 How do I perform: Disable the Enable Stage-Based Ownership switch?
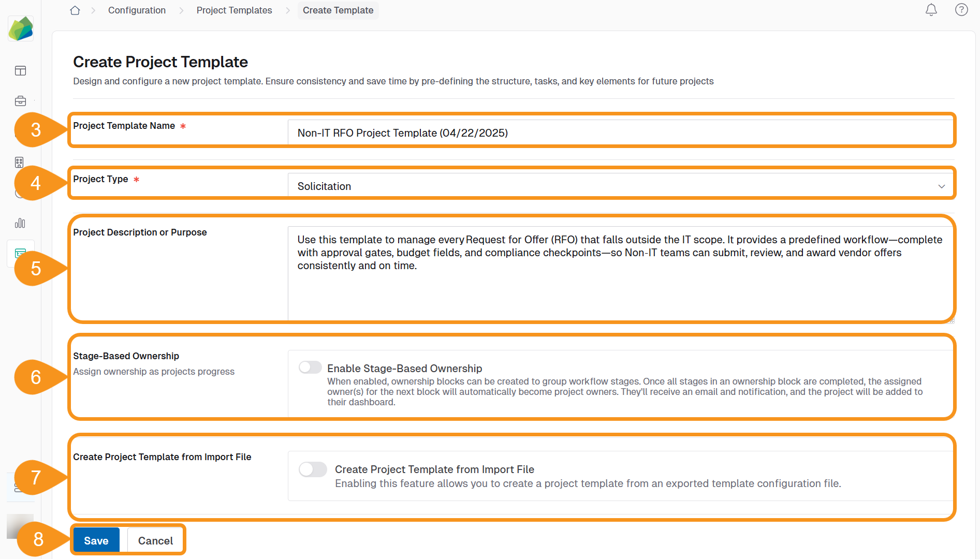click(310, 367)
